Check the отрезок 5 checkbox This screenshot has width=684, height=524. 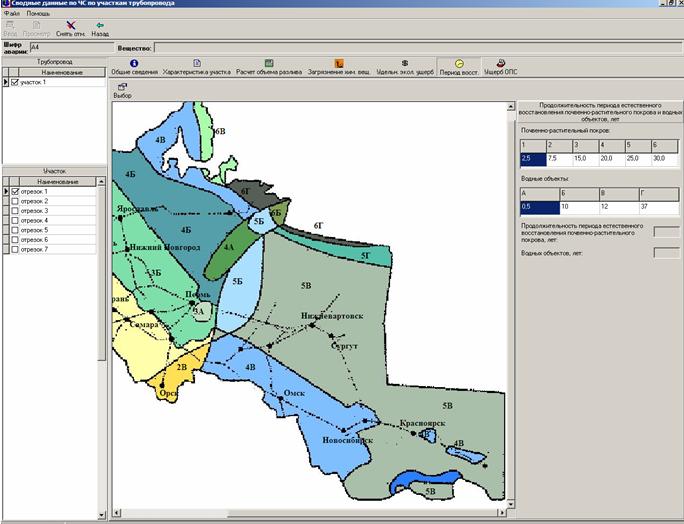14,230
